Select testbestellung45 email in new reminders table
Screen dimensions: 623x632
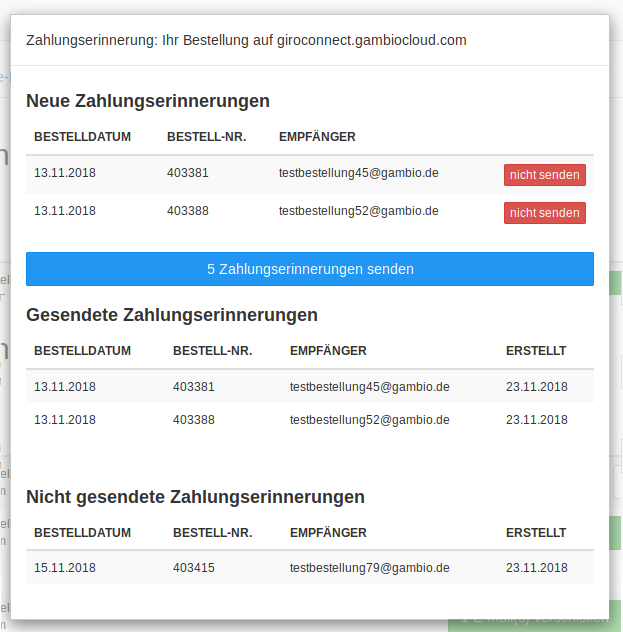(x=358, y=173)
